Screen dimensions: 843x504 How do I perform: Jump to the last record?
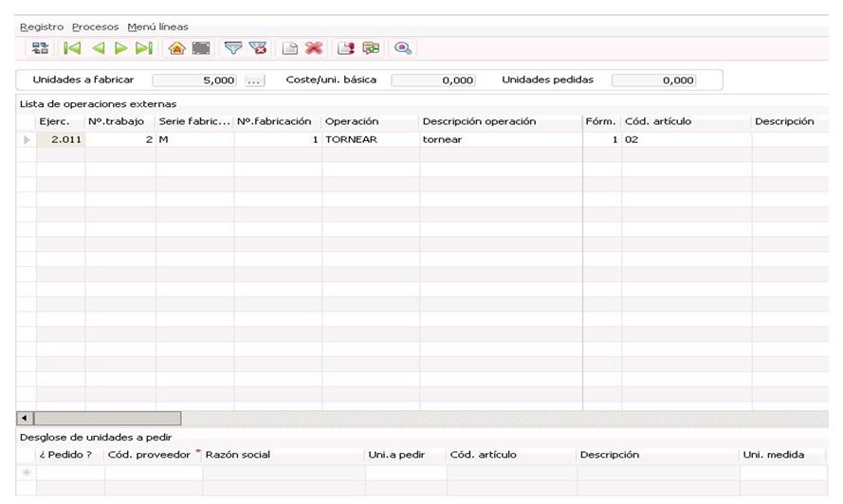[x=144, y=48]
